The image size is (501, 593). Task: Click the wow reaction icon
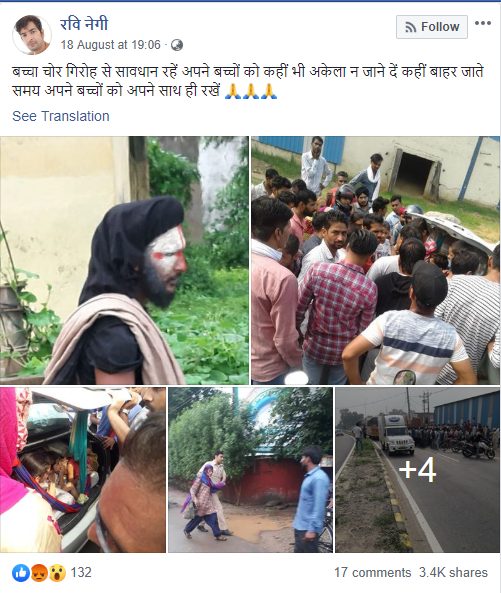(x=57, y=573)
